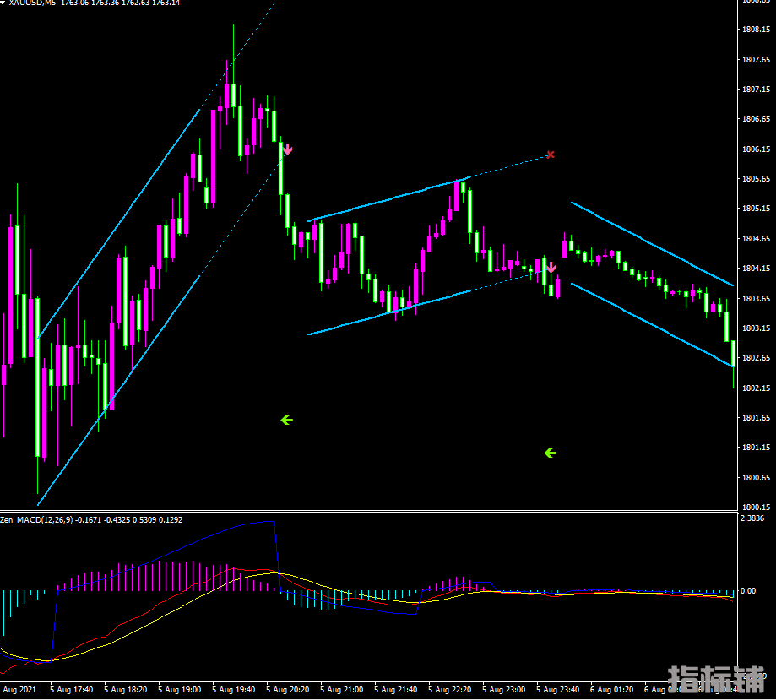Click the lower green left arrow marker

click(551, 453)
